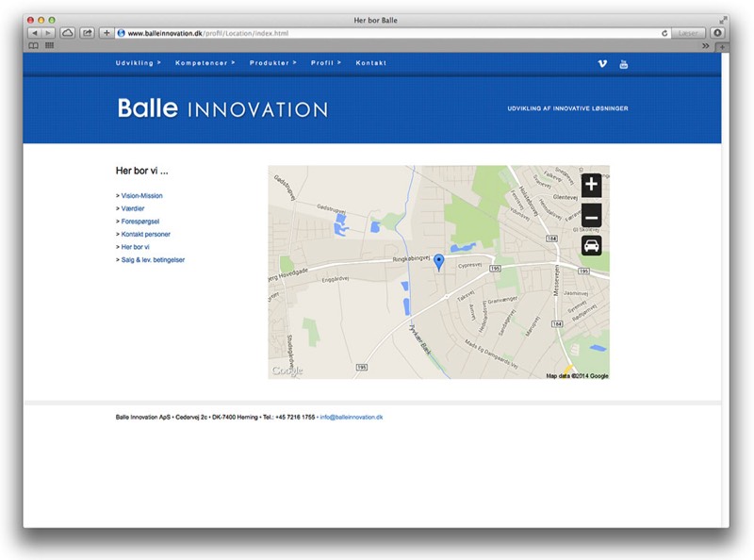Open the Udvikling menu
754x560 pixels.
coord(138,63)
